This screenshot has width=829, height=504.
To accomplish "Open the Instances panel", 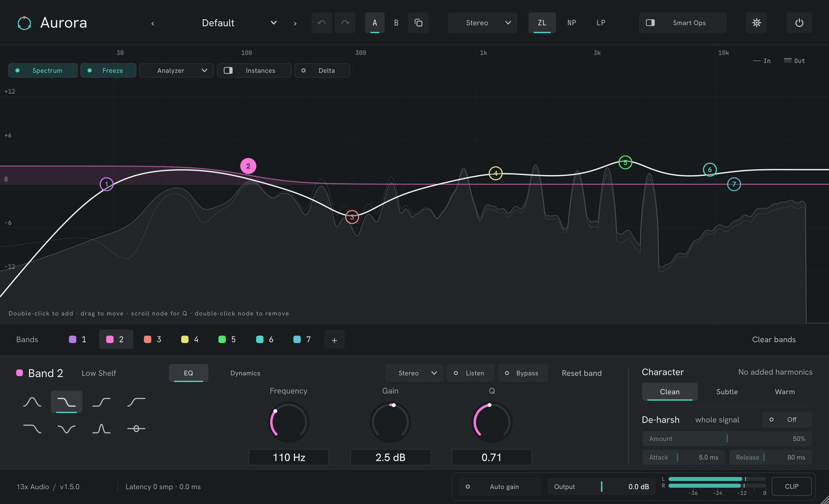I will pyautogui.click(x=254, y=71).
